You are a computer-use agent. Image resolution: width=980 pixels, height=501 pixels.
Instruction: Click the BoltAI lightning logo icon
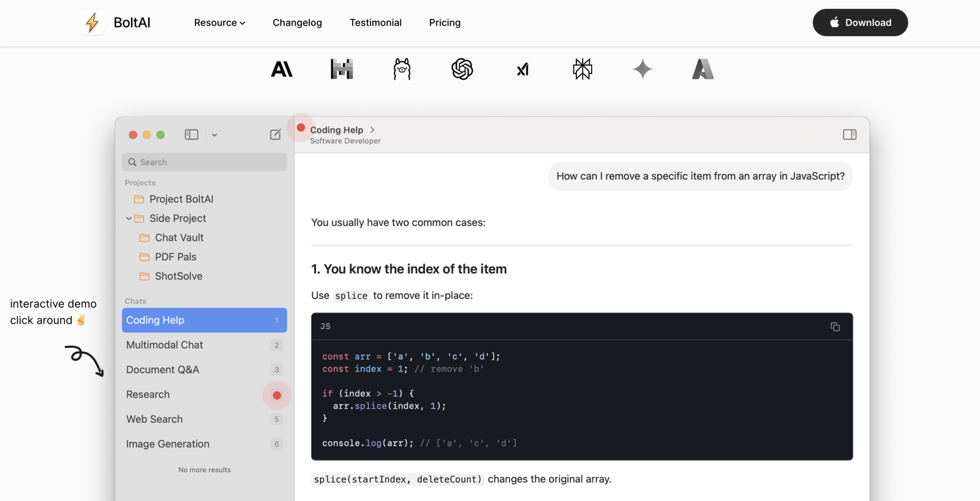[x=92, y=23]
